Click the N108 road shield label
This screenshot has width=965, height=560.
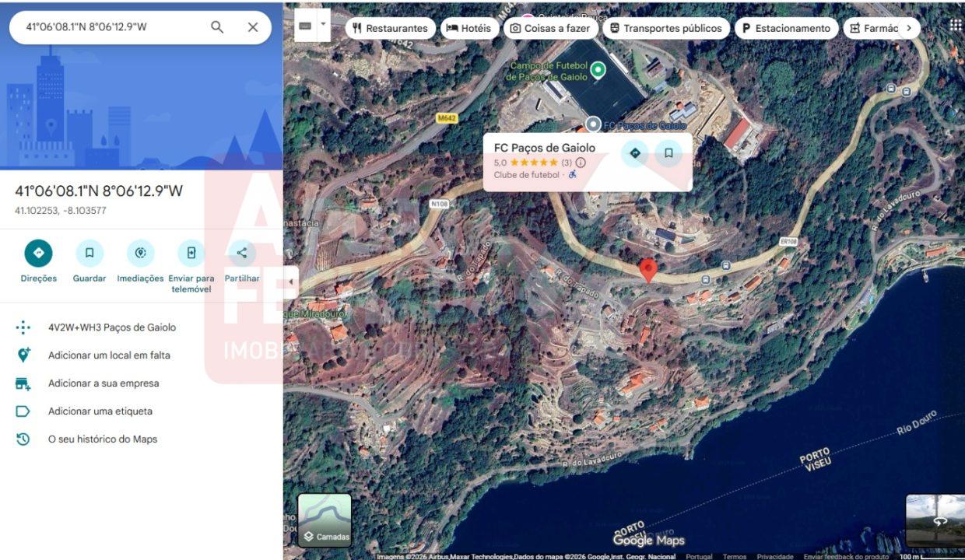pos(439,204)
